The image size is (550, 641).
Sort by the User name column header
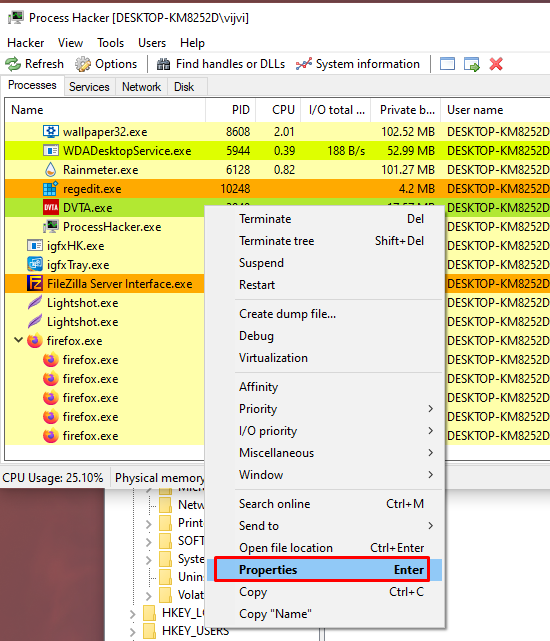495,110
